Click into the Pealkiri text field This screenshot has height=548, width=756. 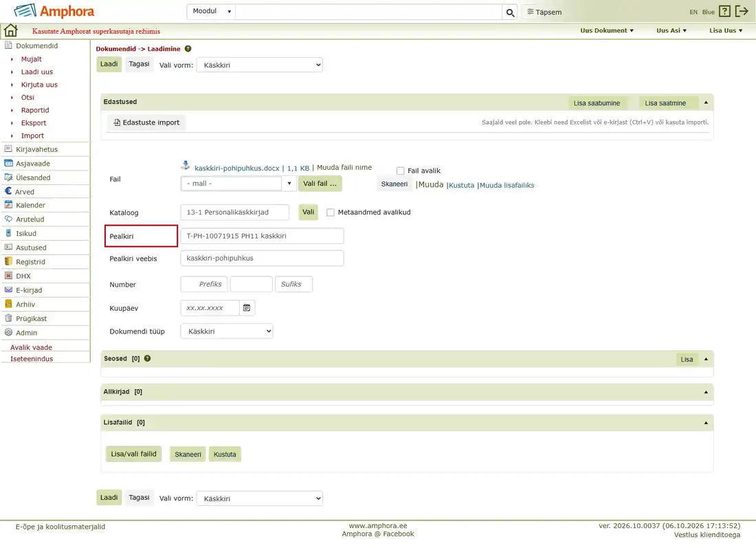pos(262,236)
